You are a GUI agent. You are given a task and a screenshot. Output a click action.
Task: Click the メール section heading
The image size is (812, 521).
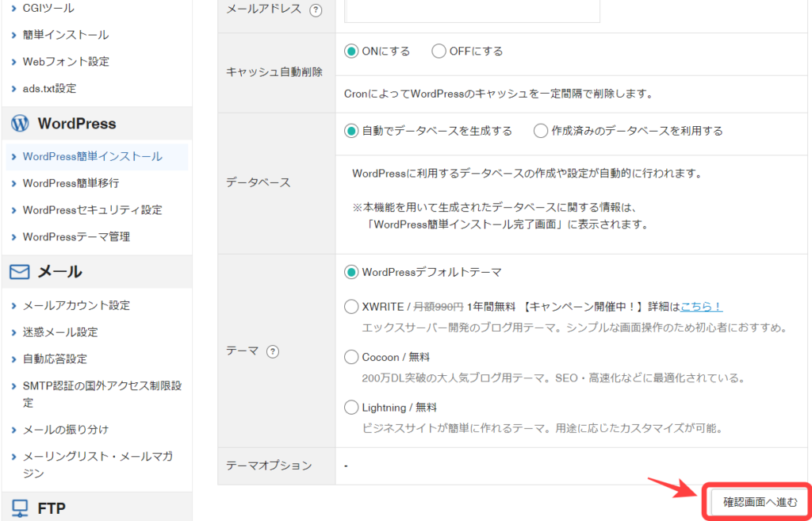60,272
